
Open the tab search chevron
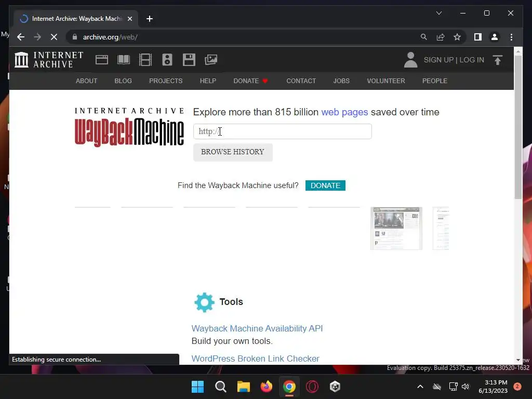438,13
